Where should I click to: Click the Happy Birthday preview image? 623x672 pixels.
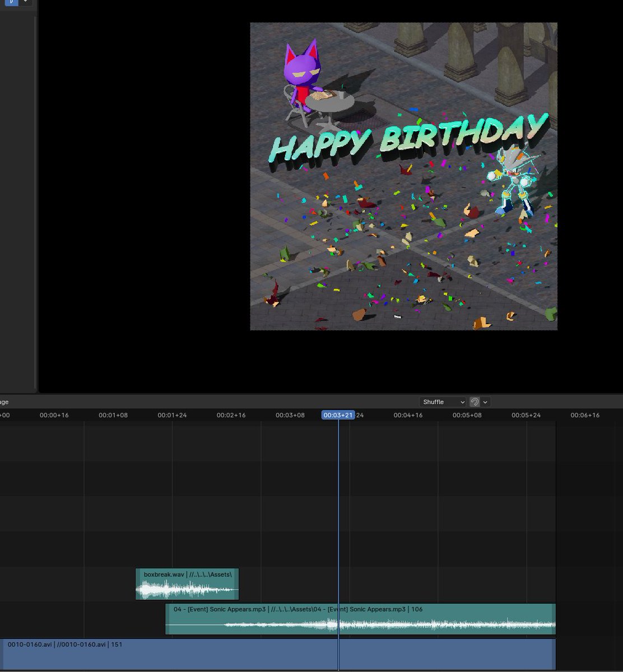coord(403,176)
